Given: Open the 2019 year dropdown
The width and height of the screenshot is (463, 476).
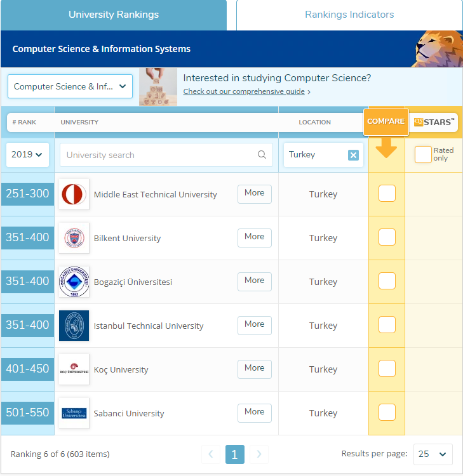Looking at the screenshot, I should [27, 154].
